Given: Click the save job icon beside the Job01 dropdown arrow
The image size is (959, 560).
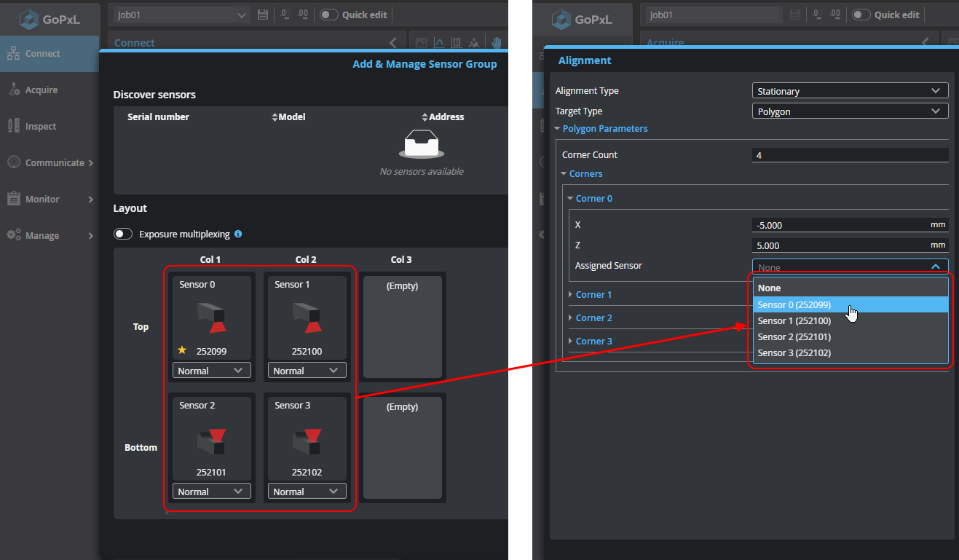Looking at the screenshot, I should (x=263, y=15).
